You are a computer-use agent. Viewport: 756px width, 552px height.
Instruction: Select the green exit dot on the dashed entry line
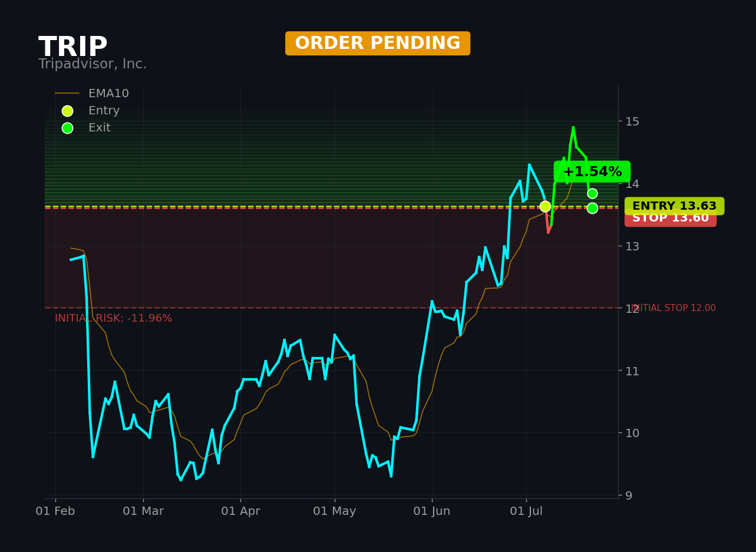tap(592, 208)
